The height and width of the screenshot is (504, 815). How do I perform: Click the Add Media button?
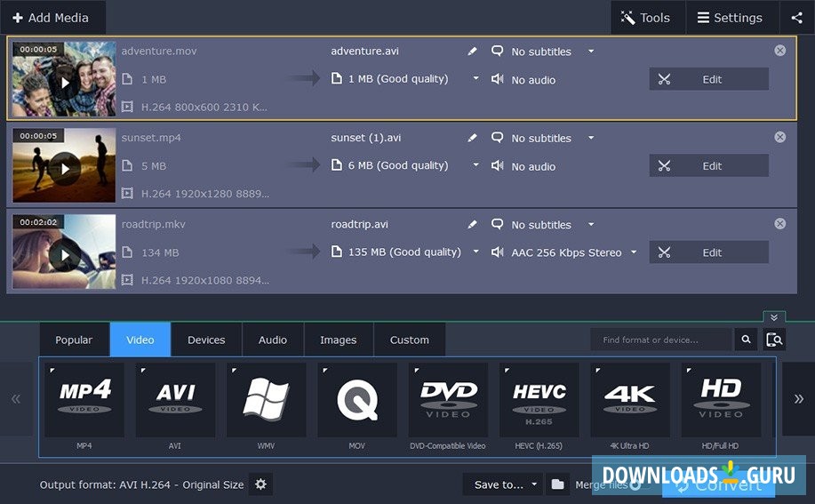pos(52,18)
